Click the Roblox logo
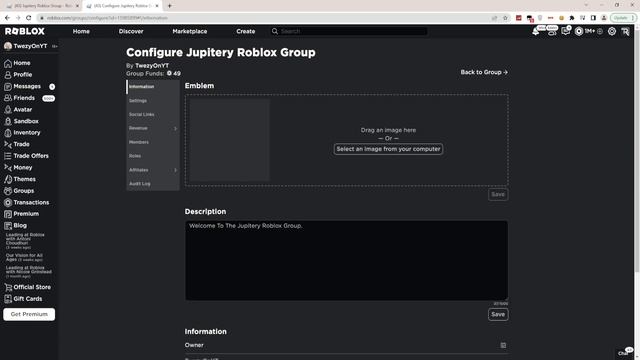640x360 pixels. (x=25, y=31)
